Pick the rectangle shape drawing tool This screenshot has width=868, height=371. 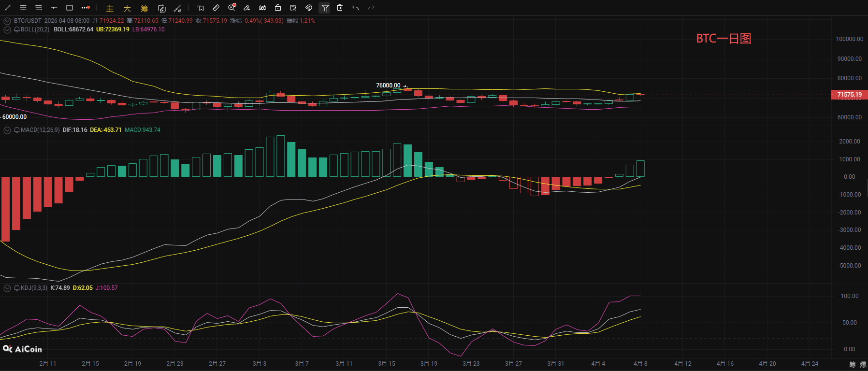pyautogui.click(x=70, y=8)
